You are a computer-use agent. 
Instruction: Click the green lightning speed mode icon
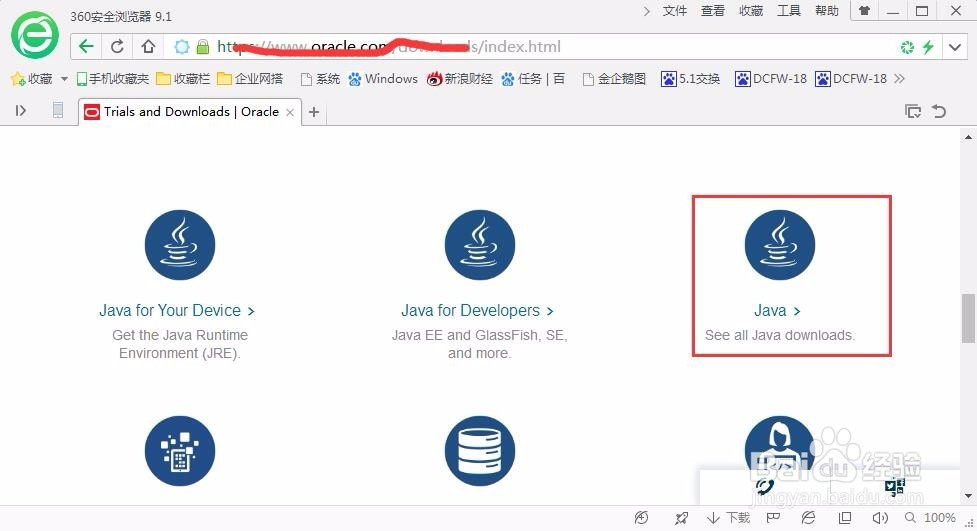point(928,47)
